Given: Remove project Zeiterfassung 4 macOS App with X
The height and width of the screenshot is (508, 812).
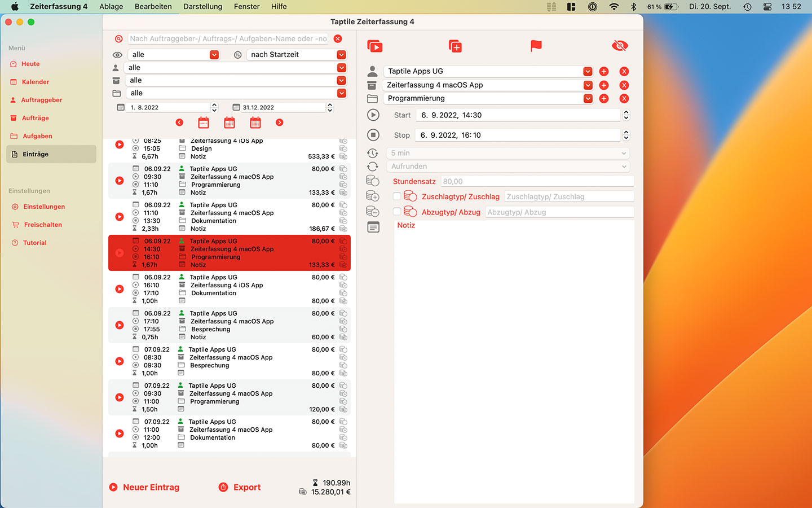Looking at the screenshot, I should (624, 85).
